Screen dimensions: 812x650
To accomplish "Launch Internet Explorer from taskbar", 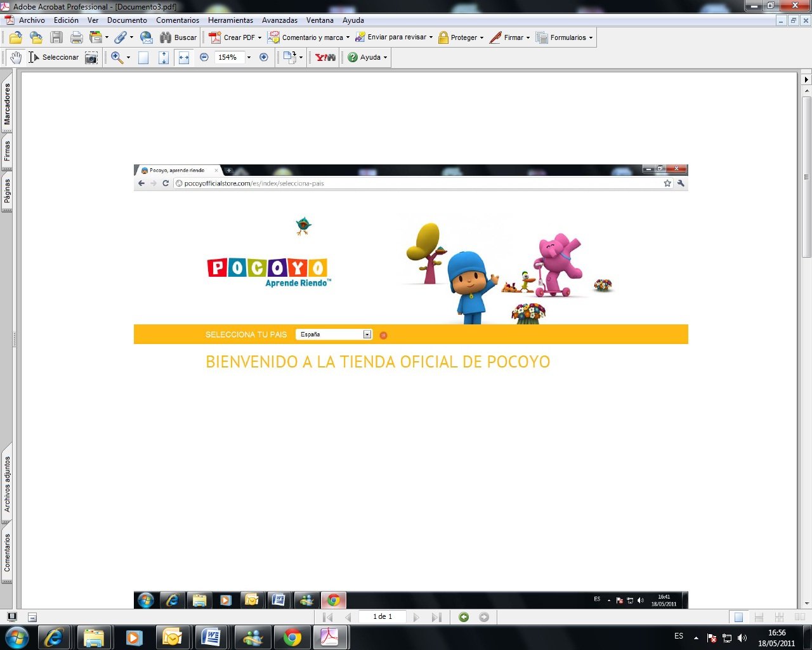I will pos(54,637).
